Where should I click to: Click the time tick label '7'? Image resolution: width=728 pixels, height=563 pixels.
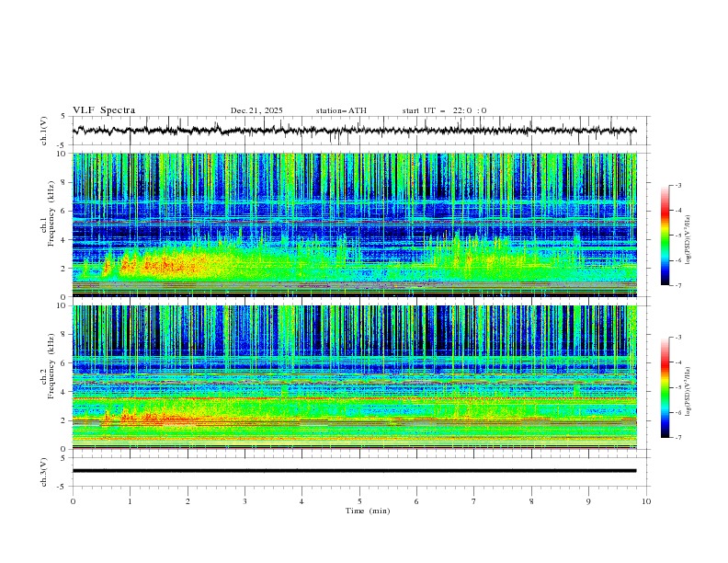(474, 501)
